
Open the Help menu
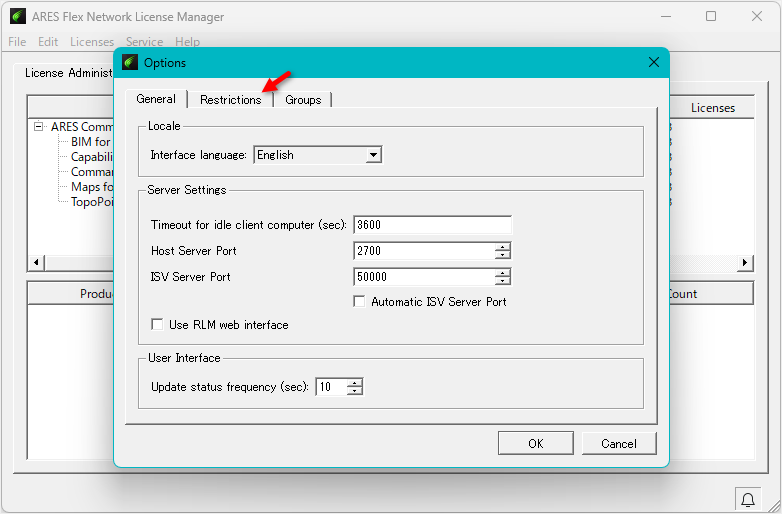click(187, 42)
